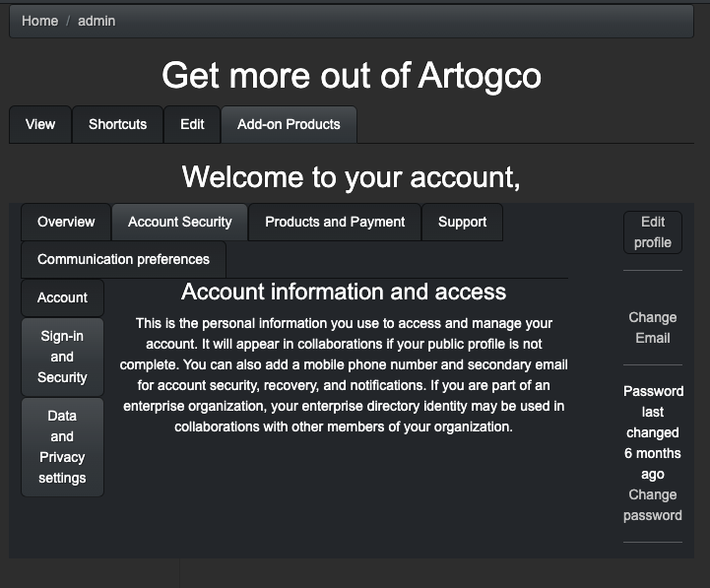Select the Account vertical tab
The image size is (710, 588).
[62, 297]
